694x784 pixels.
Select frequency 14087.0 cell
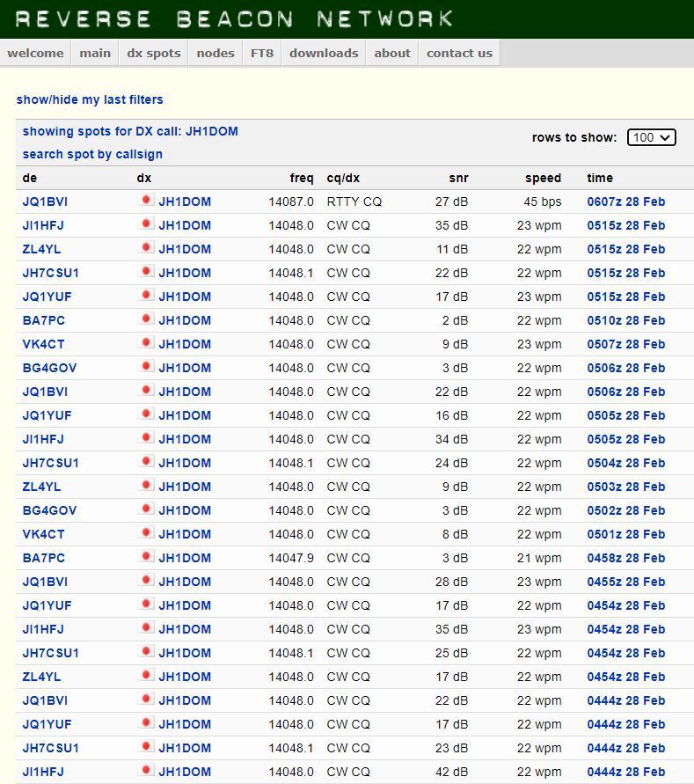pyautogui.click(x=291, y=201)
